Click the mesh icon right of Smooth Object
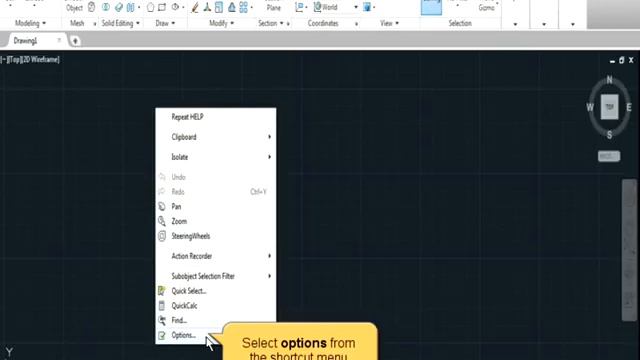640x360 pixels. [x=91, y=7]
